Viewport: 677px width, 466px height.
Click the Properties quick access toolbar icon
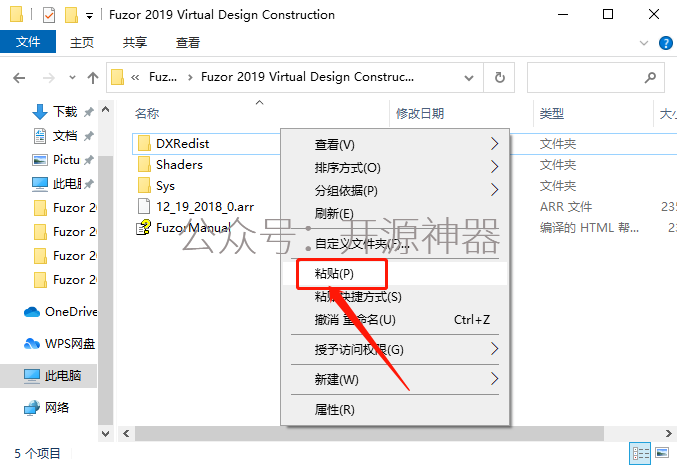click(49, 15)
